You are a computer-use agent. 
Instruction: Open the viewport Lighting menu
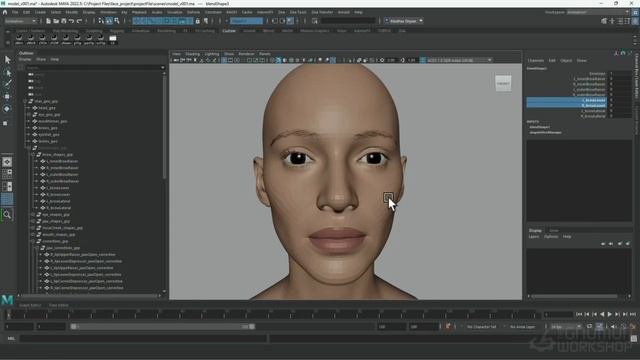pyautogui.click(x=212, y=54)
